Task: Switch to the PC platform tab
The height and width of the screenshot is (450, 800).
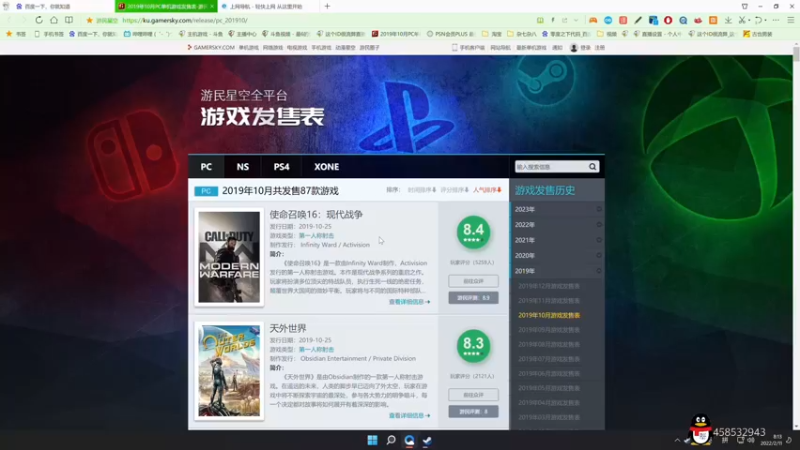Action: 206,167
